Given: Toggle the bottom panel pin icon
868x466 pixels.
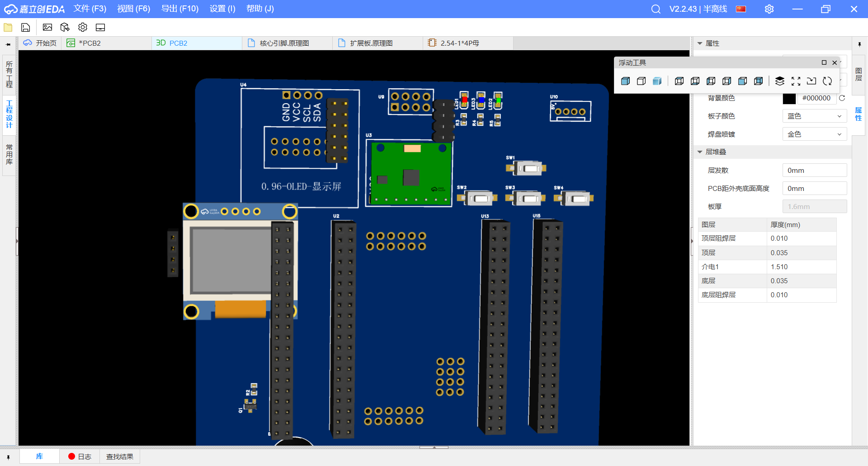Looking at the screenshot, I should 8,457.
